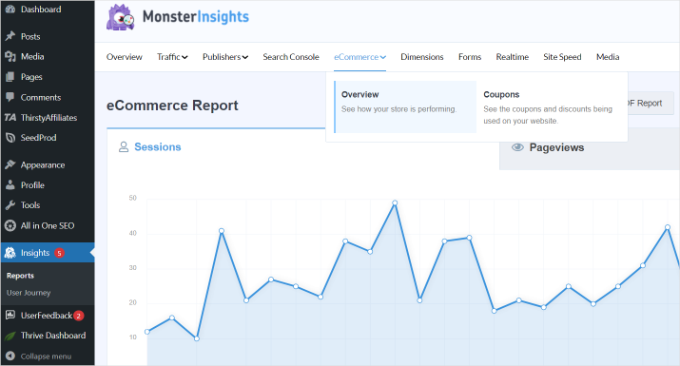This screenshot has width=680, height=366.
Task: Click the Insights notification badge showing 5
Action: pyautogui.click(x=59, y=253)
